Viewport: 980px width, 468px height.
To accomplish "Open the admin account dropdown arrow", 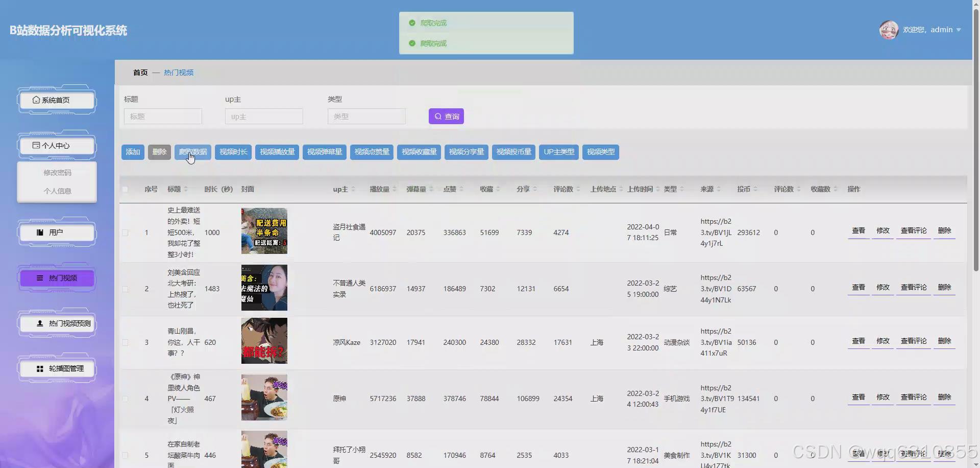I will click(959, 30).
